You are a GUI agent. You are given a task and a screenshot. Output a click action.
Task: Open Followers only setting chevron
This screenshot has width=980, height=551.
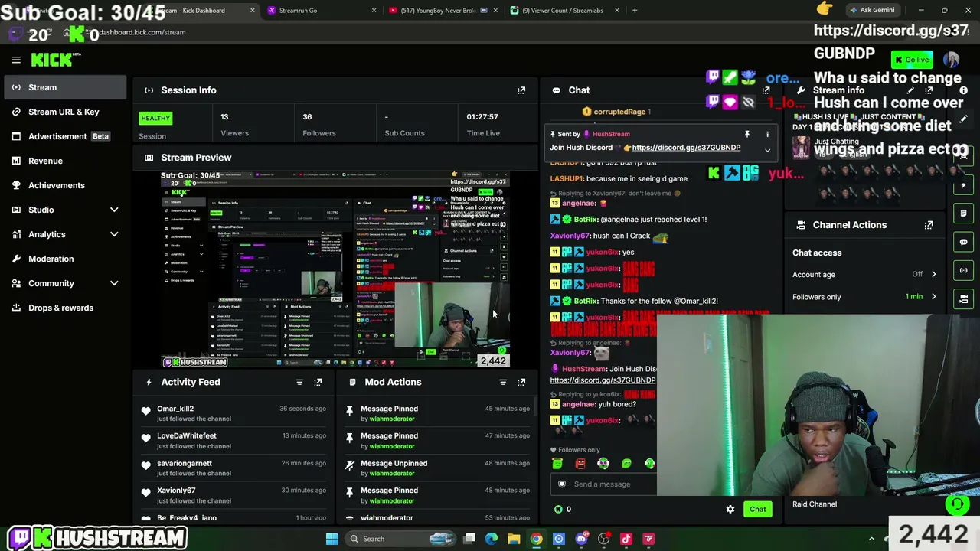(933, 297)
